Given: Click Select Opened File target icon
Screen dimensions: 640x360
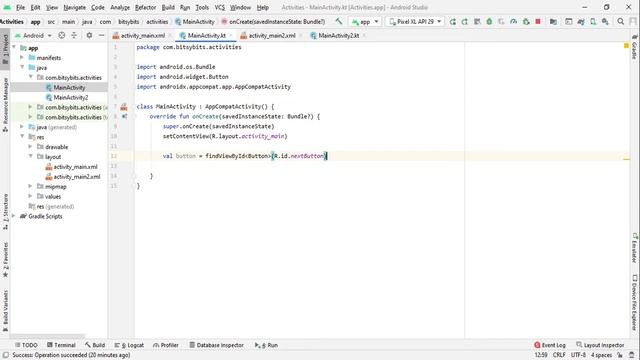Looking at the screenshot, I should (62, 36).
